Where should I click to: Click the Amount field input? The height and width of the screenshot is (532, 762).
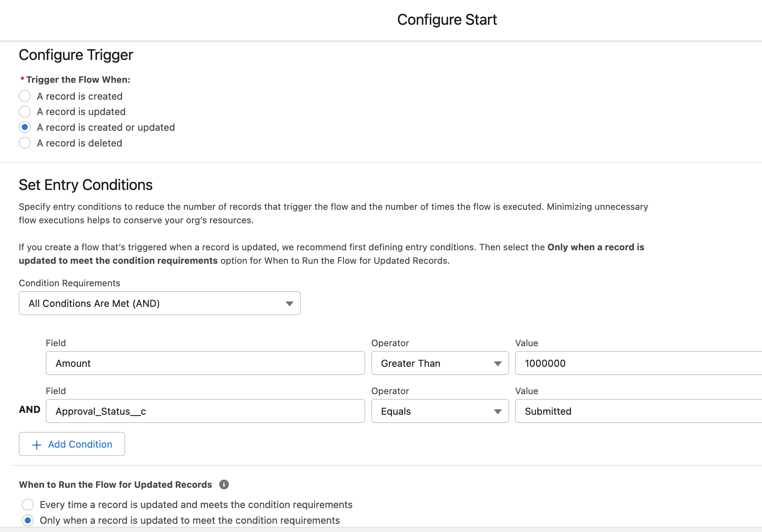tap(205, 363)
